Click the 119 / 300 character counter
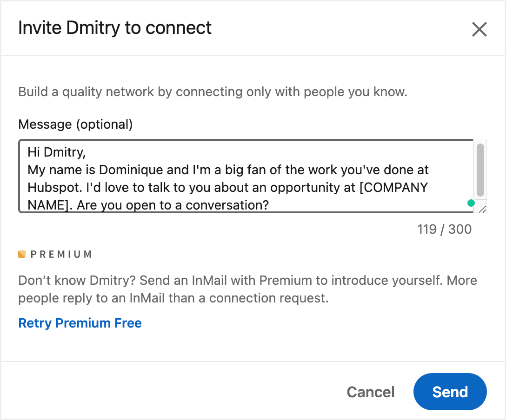The image size is (506, 420). pos(444,229)
